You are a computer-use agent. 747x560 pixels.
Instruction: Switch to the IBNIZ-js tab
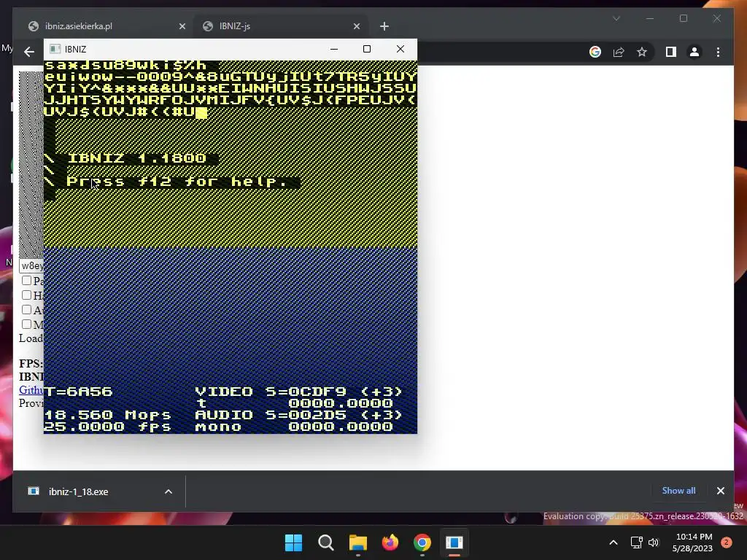click(281, 26)
